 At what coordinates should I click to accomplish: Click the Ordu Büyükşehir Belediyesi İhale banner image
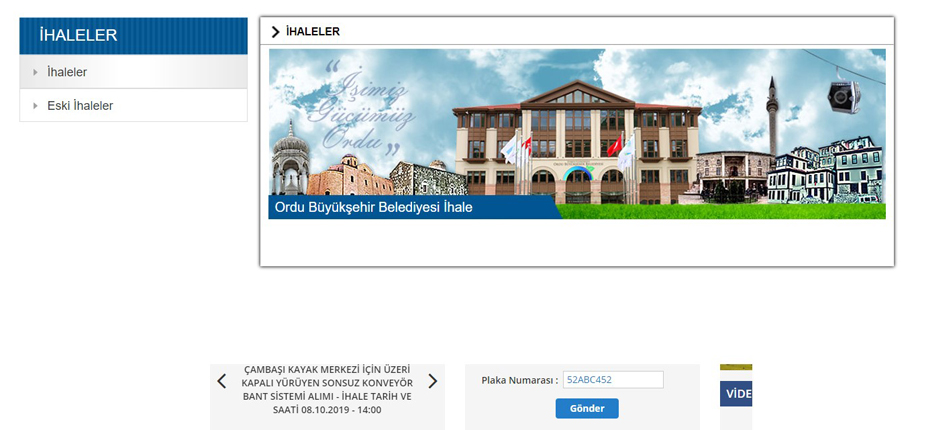point(577,134)
